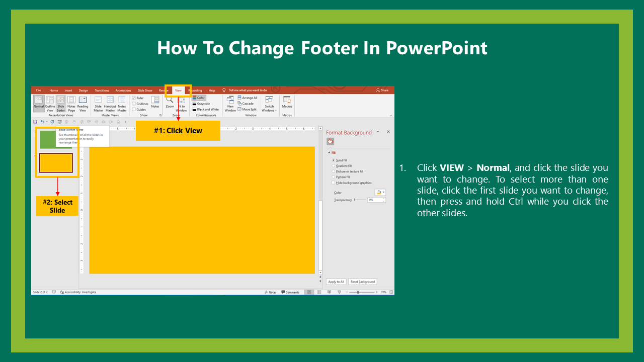Start Slide Show from the status bar icon
The width and height of the screenshot is (644, 362).
pos(339,292)
